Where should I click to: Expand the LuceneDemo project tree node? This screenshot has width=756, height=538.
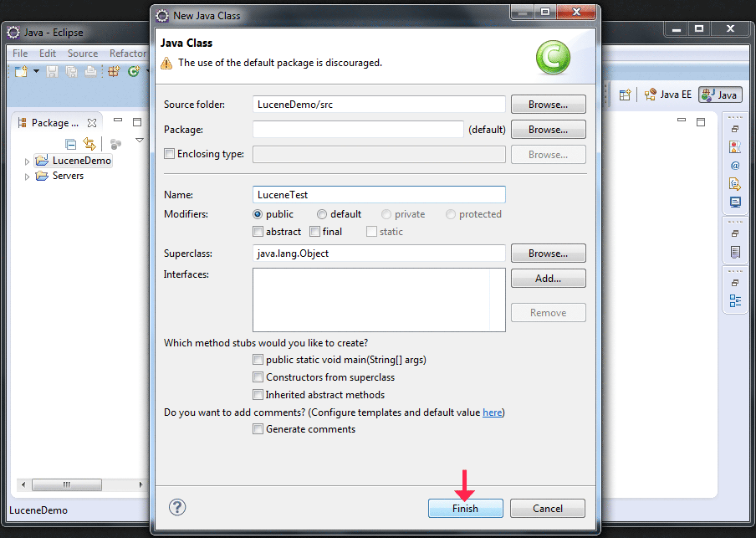point(27,161)
